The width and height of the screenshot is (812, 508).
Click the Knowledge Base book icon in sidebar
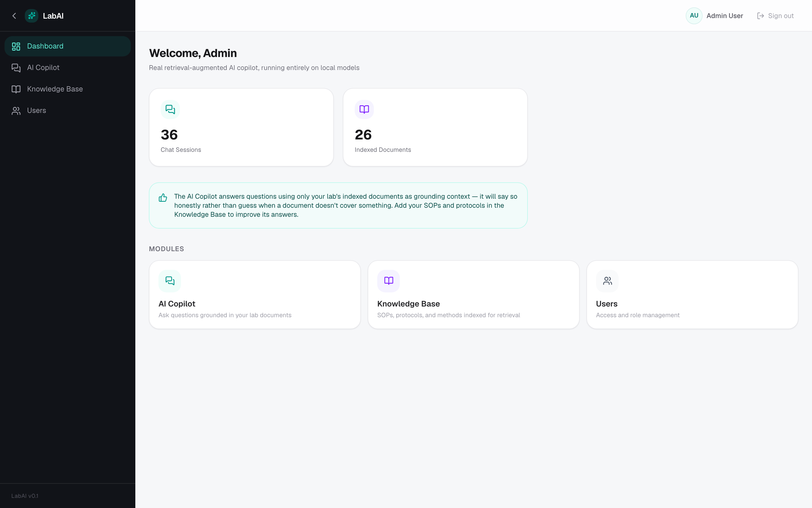coord(16,89)
